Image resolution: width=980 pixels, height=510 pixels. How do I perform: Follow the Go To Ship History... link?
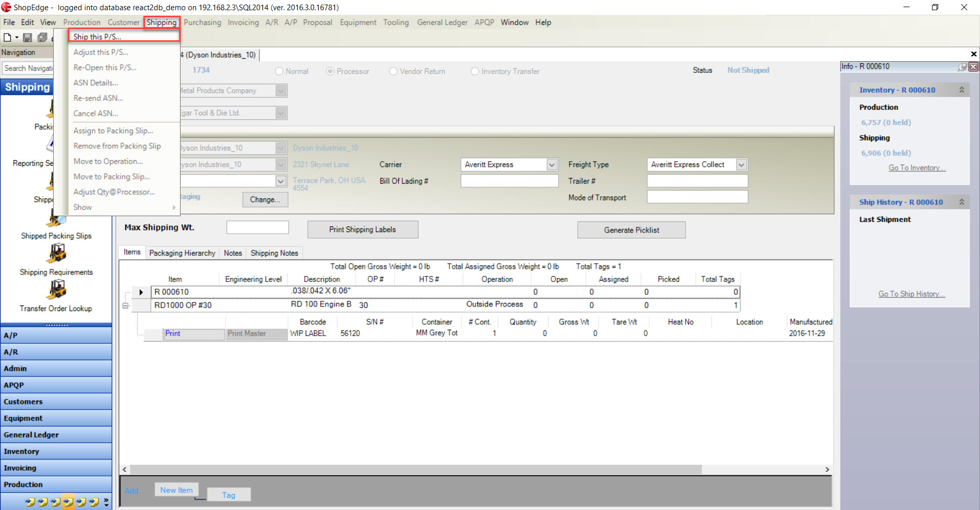(912, 294)
